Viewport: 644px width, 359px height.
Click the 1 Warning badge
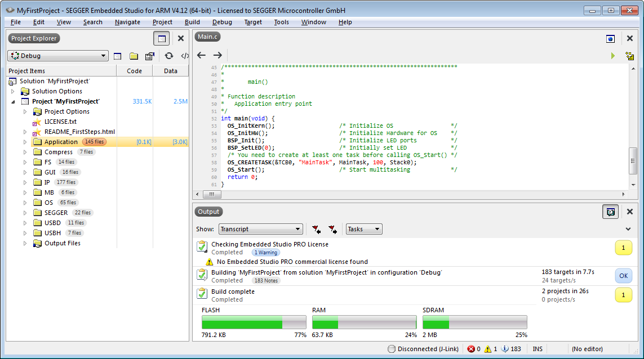[265, 253]
